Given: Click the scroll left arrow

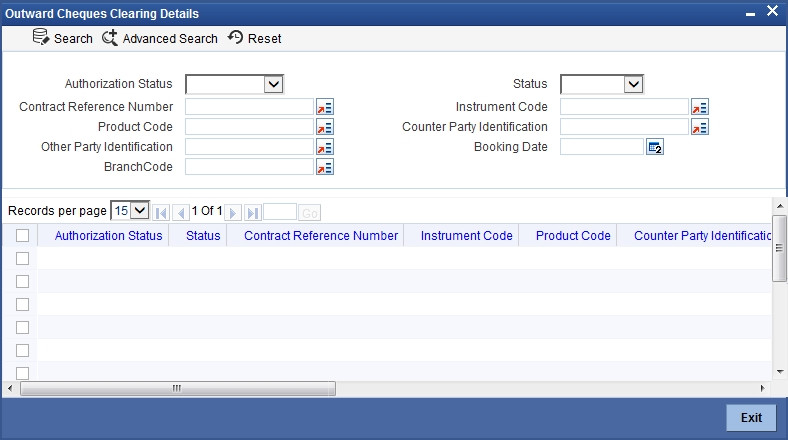Looking at the screenshot, I should pyautogui.click(x=10, y=388).
